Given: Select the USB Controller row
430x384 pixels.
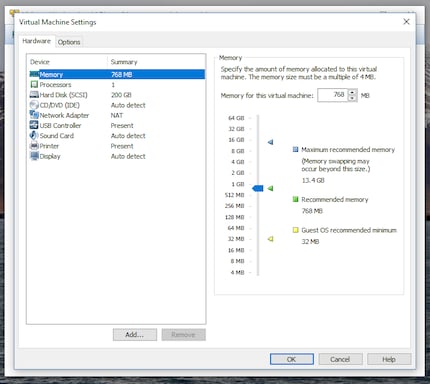Looking at the screenshot, I should tap(117, 126).
